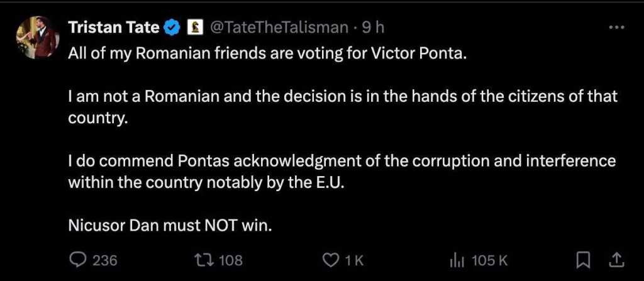Screen dimensions: 644x281
Task: Click the 105 K views count
Action: 489,260
